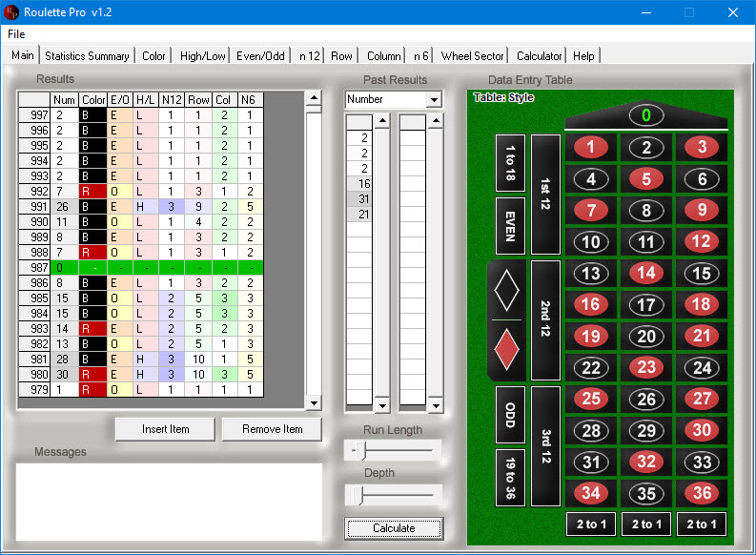Choose black number 35 on the layout

(x=646, y=493)
